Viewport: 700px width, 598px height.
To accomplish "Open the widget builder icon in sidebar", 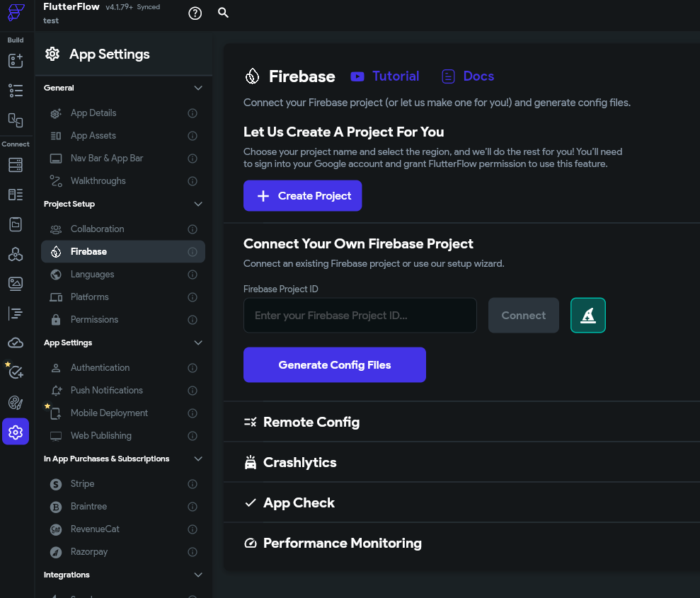I will point(16,61).
